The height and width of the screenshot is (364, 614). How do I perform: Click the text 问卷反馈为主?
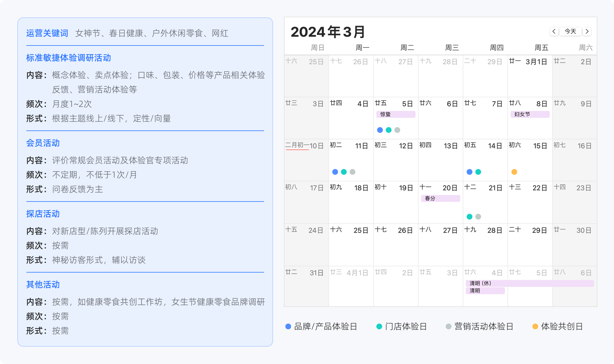coord(78,189)
